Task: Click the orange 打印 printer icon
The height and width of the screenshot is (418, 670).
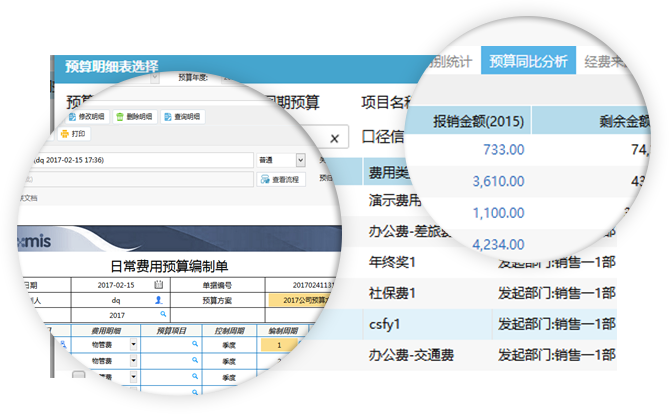Action: (65, 134)
